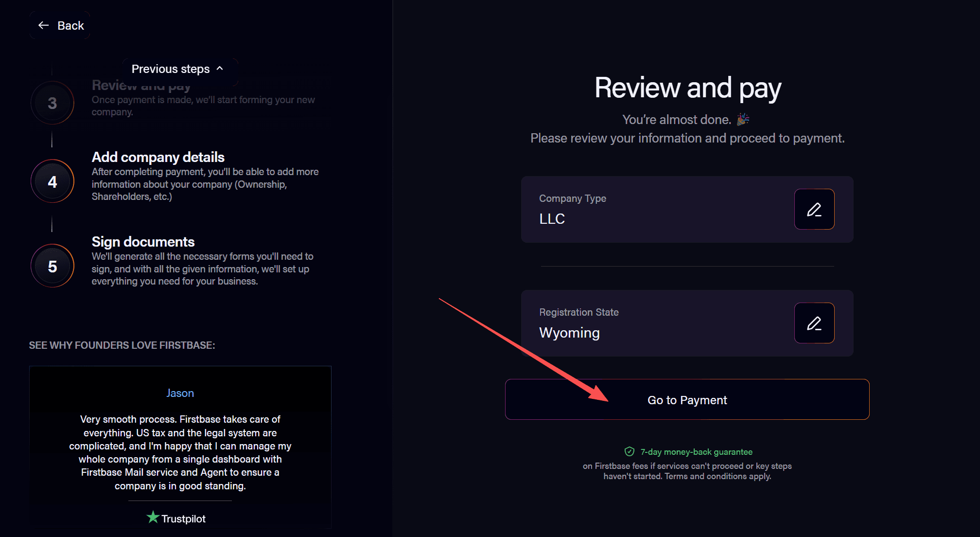Edit the Registration State pencil icon

tap(814, 323)
